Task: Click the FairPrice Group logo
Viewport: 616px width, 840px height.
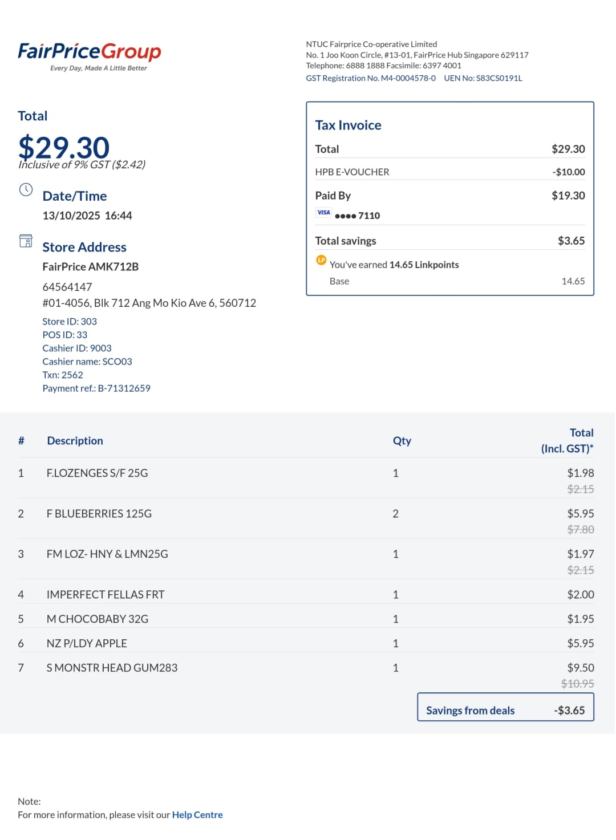Action: click(x=90, y=56)
